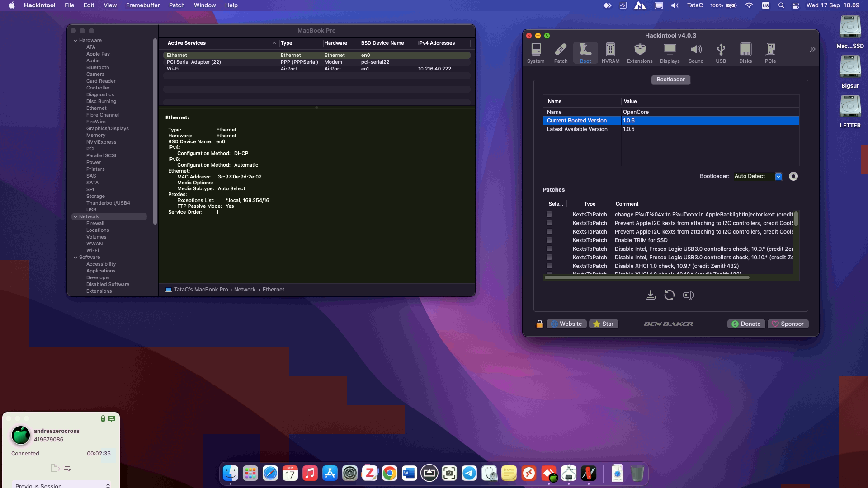Click the lock icon beside the Website button

tap(539, 324)
